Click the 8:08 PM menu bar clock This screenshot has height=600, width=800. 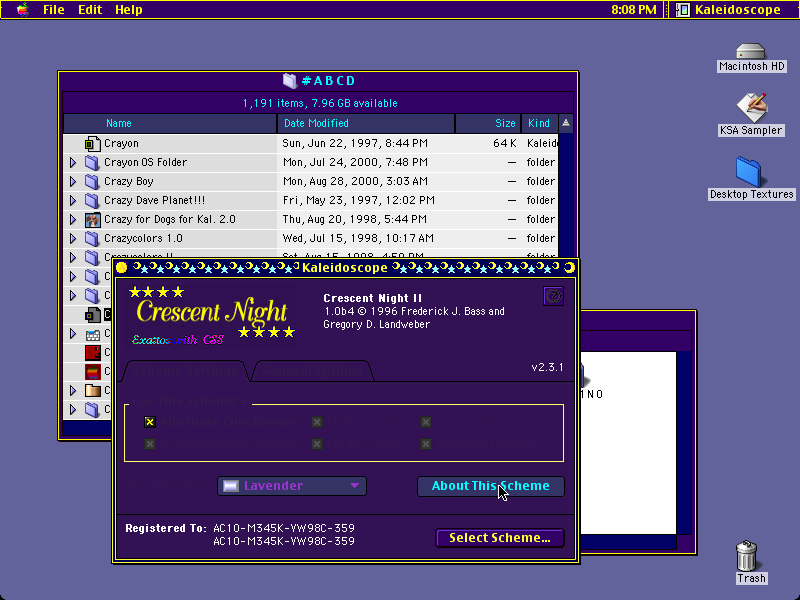coord(634,10)
